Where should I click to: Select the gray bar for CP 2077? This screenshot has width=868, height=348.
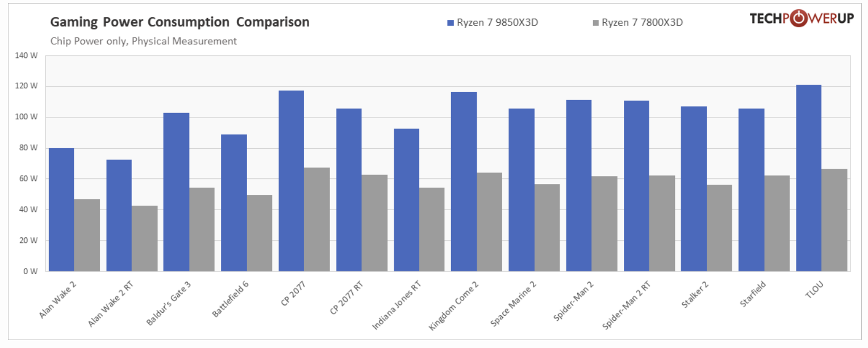tap(317, 220)
